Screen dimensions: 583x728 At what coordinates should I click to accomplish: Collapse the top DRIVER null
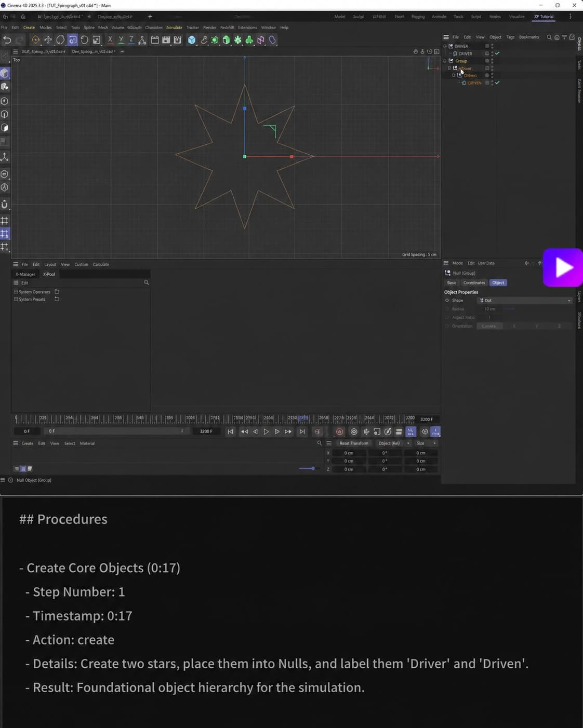coord(445,46)
